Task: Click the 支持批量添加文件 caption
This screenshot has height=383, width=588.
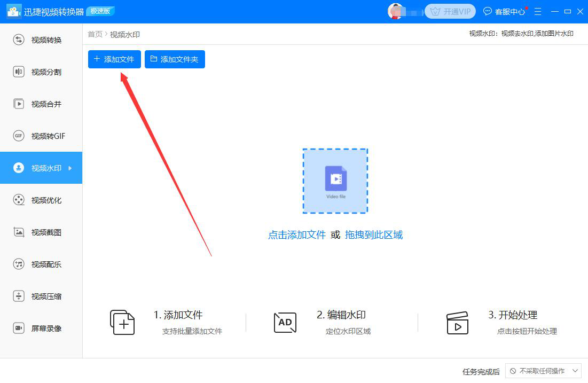Action: (x=192, y=331)
